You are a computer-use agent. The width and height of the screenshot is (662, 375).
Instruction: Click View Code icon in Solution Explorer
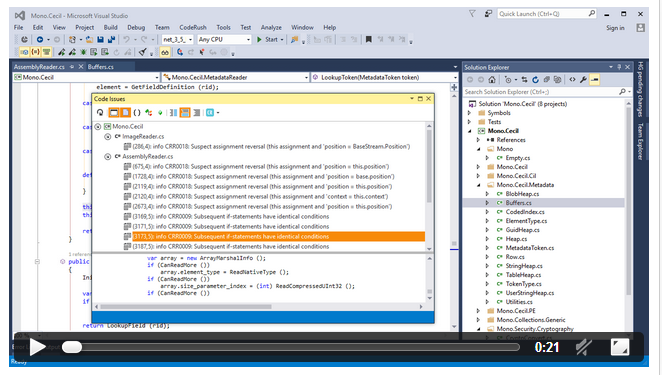coord(572,79)
